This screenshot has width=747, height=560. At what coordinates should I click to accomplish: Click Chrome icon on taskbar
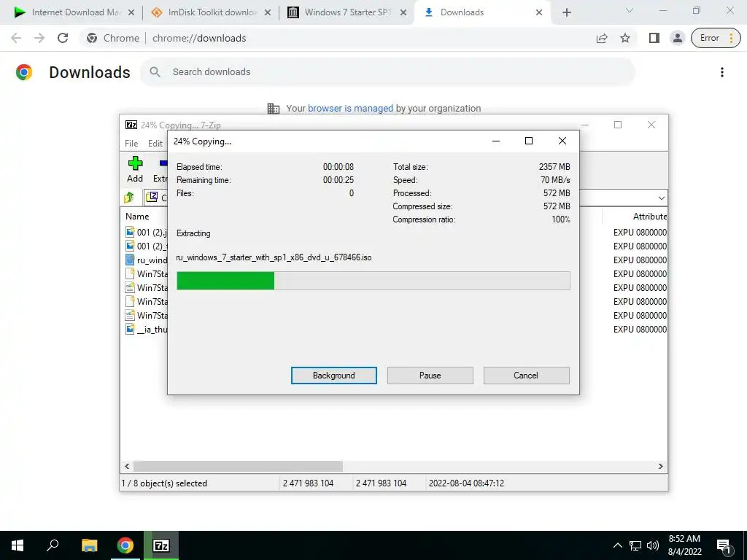(125, 545)
